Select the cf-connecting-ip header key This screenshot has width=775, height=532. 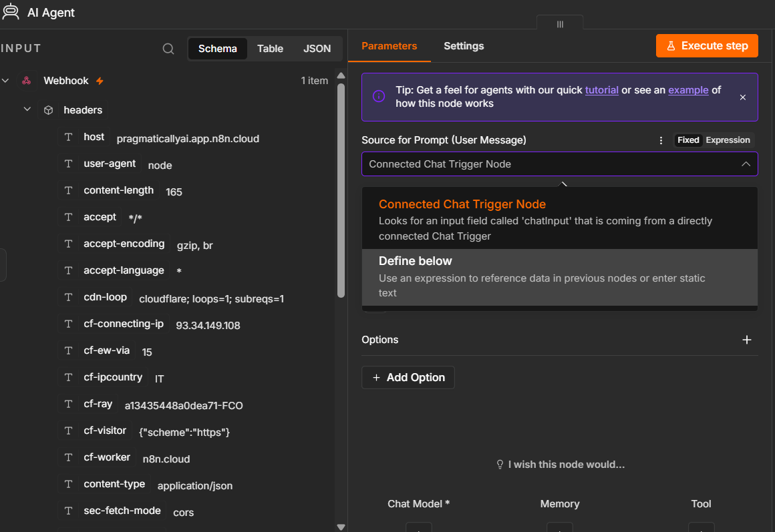click(x=124, y=324)
